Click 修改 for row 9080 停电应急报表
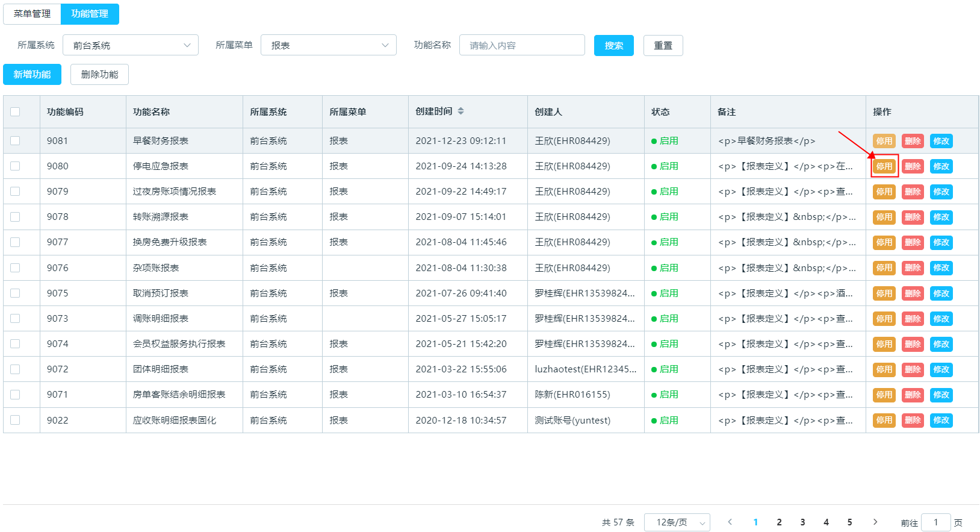The width and height of the screenshot is (980, 532). pos(941,166)
